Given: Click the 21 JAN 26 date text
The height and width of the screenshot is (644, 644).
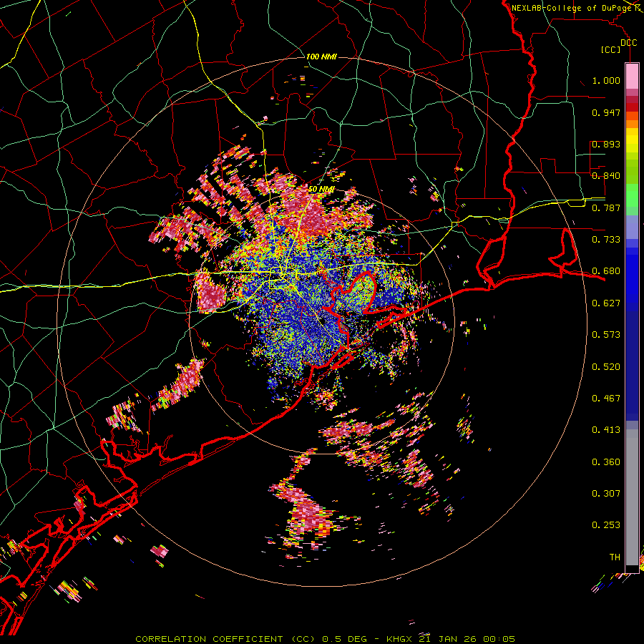Looking at the screenshot, I should point(448,639).
